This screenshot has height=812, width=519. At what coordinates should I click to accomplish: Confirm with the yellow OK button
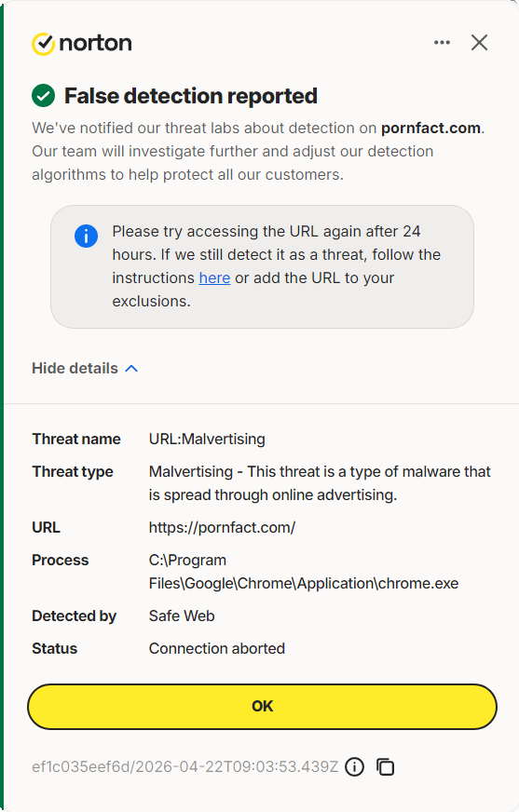262,707
